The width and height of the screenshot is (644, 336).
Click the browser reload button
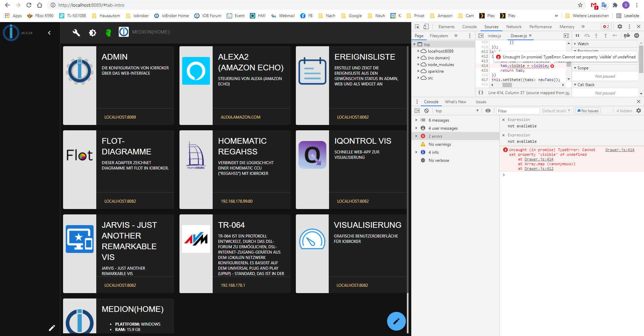tap(29, 5)
